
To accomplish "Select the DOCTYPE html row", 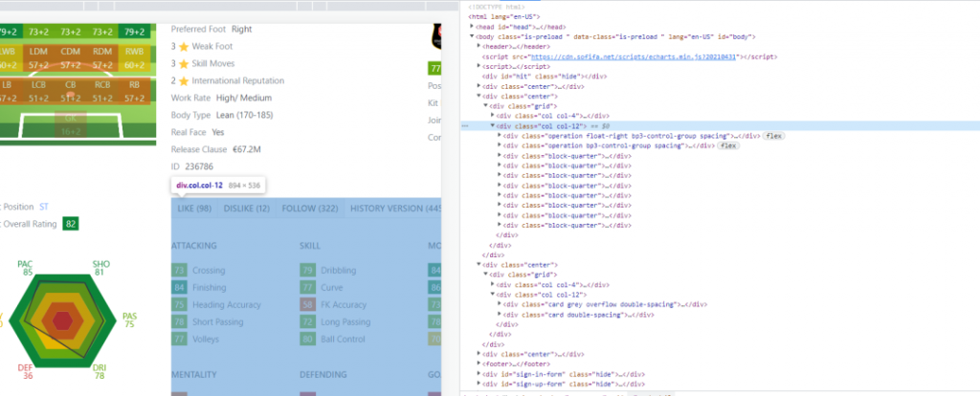I will tap(499, 7).
